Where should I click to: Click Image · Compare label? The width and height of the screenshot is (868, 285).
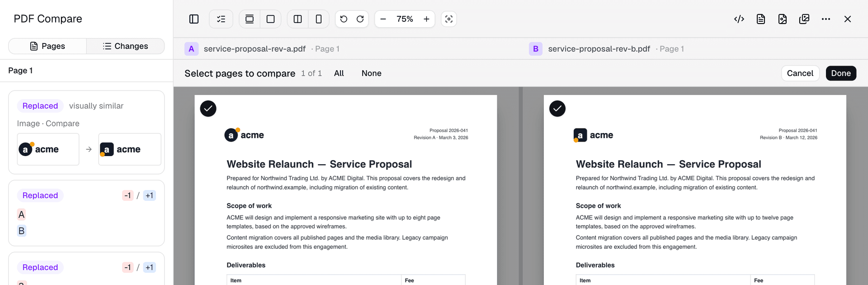pyautogui.click(x=48, y=123)
